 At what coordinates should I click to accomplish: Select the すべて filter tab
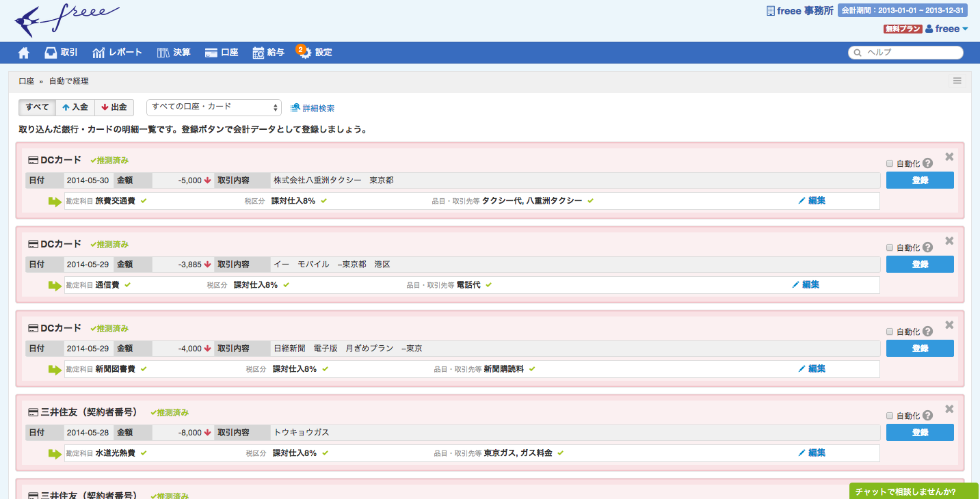coord(37,107)
